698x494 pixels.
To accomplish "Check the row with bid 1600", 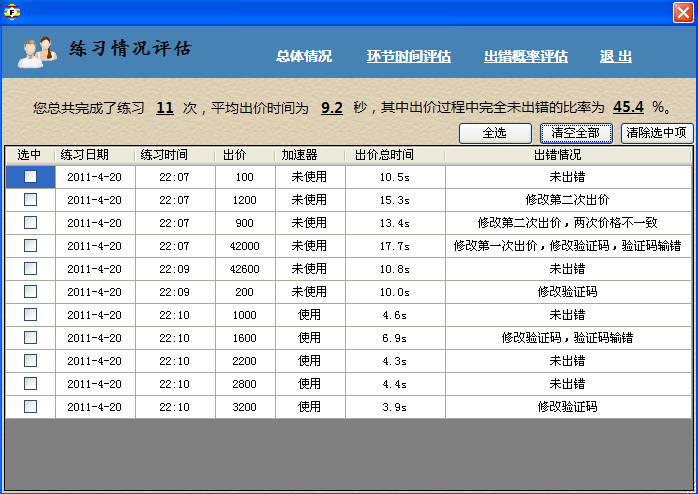I will click(30, 338).
